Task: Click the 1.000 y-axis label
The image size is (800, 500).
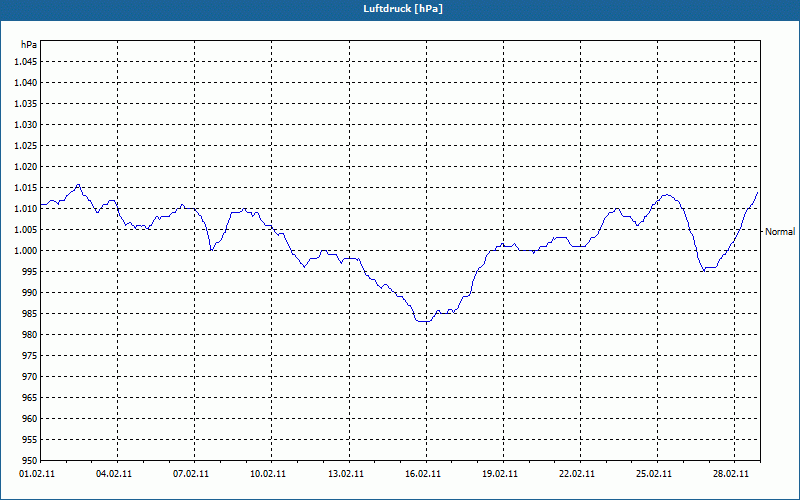Action: [26, 251]
